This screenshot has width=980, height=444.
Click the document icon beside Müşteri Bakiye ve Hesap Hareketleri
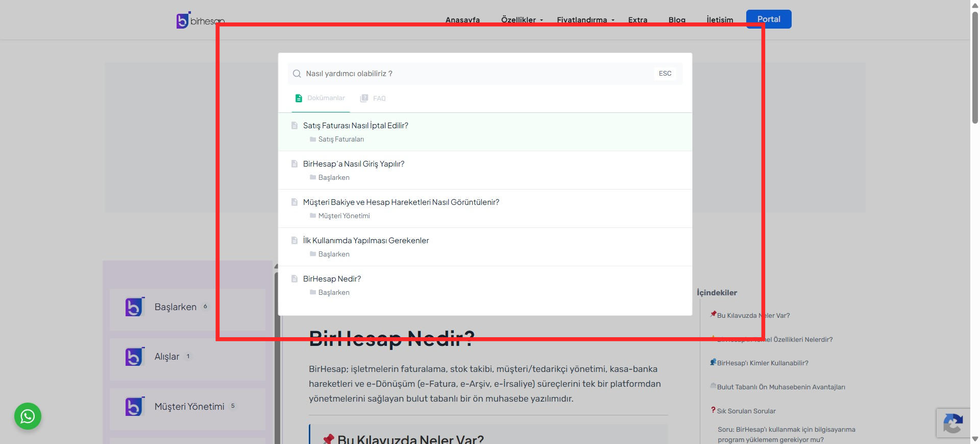tap(295, 202)
